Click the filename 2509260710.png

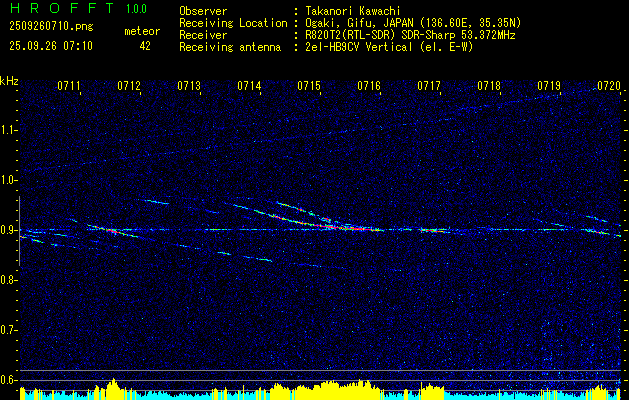(x=51, y=27)
